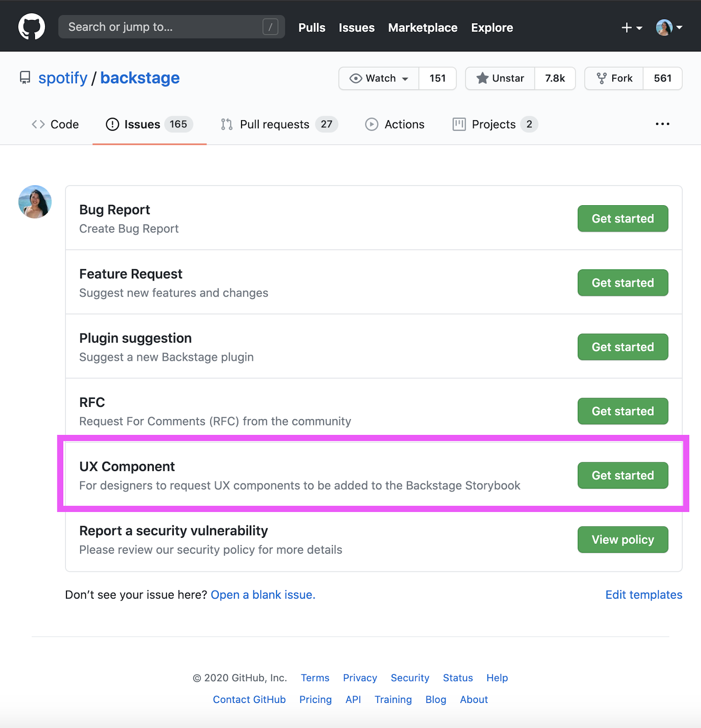This screenshot has width=701, height=728.
Task: Click the repository book icon beside spotify
Action: pos(25,78)
